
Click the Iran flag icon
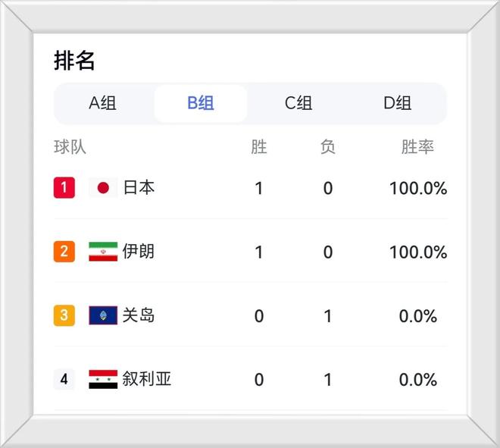click(x=103, y=252)
